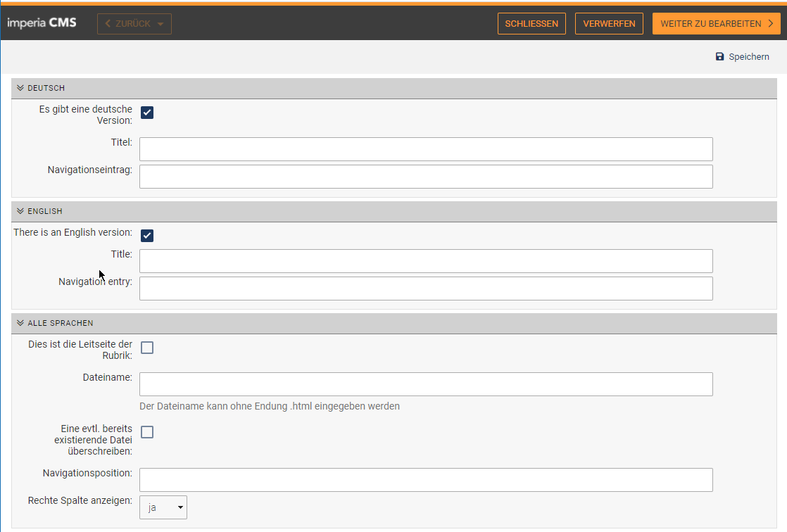The image size is (787, 532).
Task: Open the Zurück dropdown arrow
Action: (x=160, y=24)
